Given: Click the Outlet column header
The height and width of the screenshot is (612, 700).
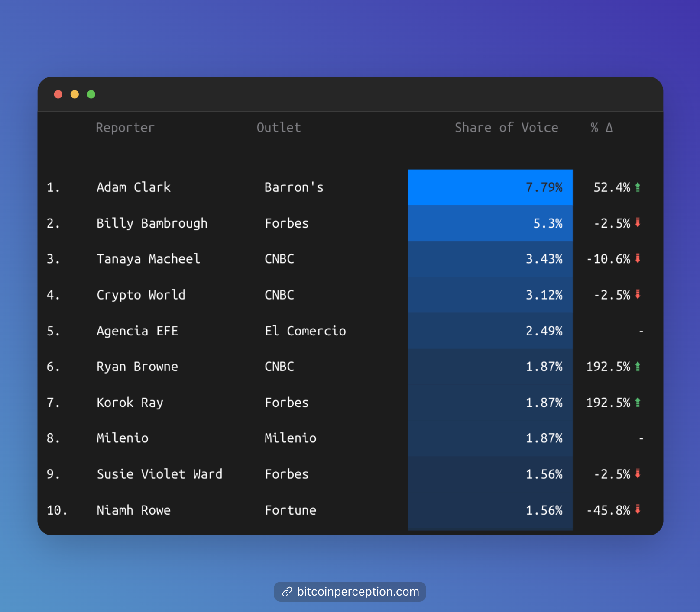Looking at the screenshot, I should [x=279, y=128].
